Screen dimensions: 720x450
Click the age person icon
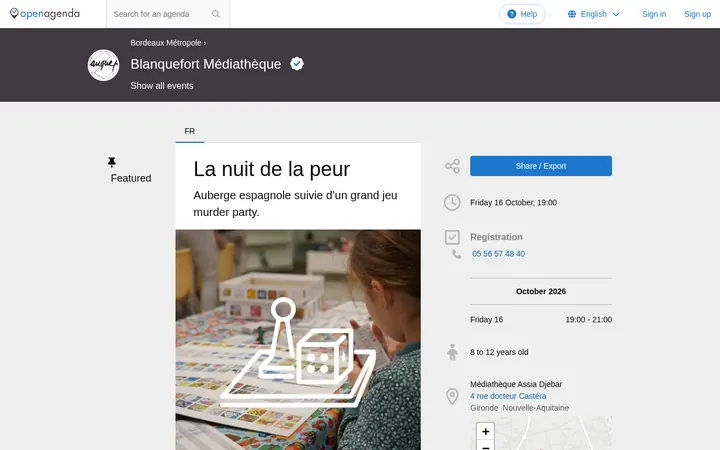(x=452, y=352)
